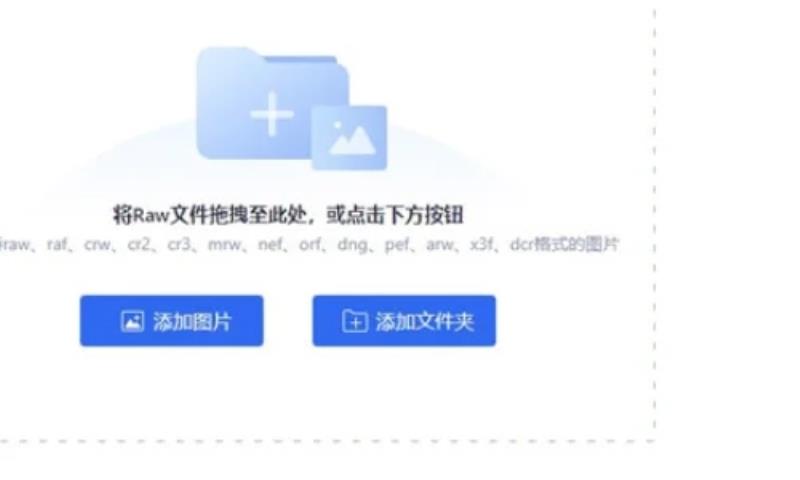Click the sun dot in the picture icon
Viewport: 800px width, 480px height.
click(x=337, y=125)
